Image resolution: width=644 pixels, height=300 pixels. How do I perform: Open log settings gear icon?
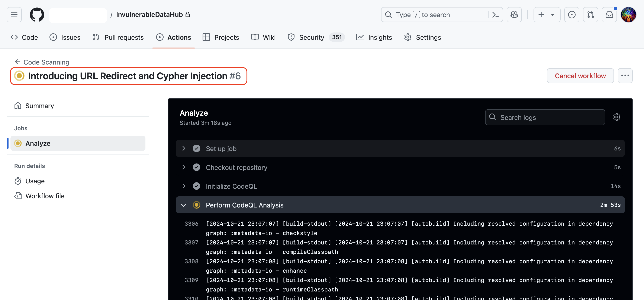click(616, 117)
